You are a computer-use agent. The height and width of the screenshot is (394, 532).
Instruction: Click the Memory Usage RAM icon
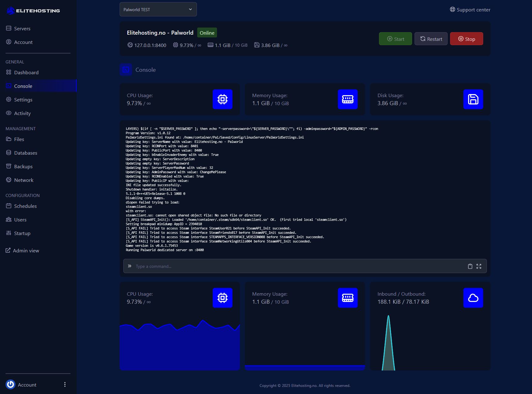click(x=347, y=99)
